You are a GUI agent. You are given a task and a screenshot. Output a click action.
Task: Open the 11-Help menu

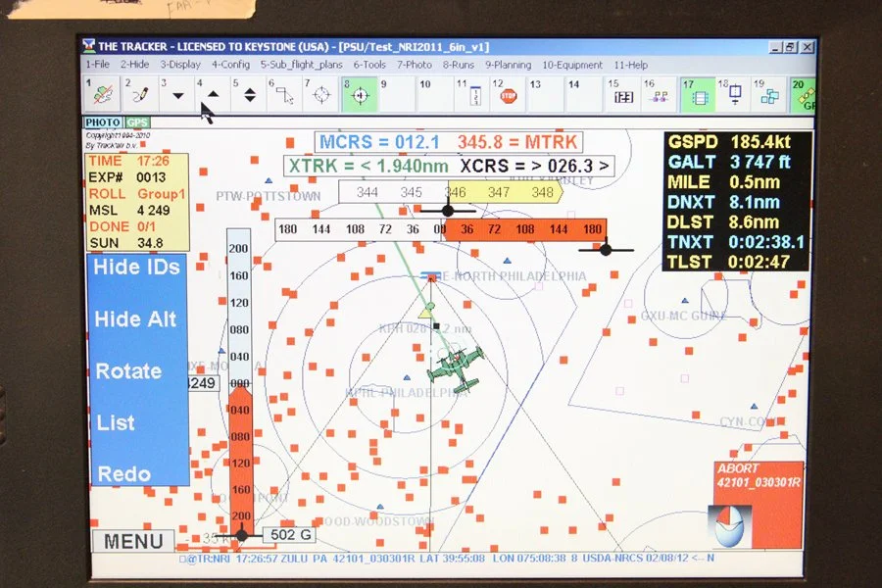click(630, 65)
